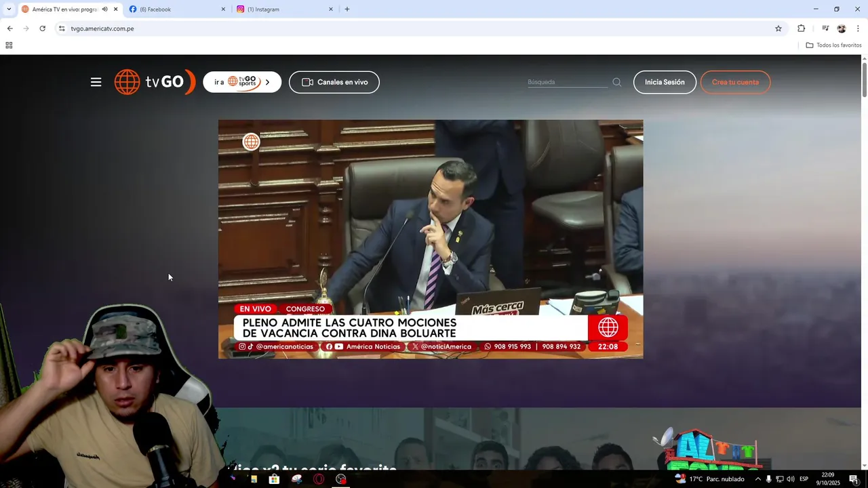Image resolution: width=868 pixels, height=488 pixels.
Task: Switch to the Instagram tab
Action: (285, 9)
